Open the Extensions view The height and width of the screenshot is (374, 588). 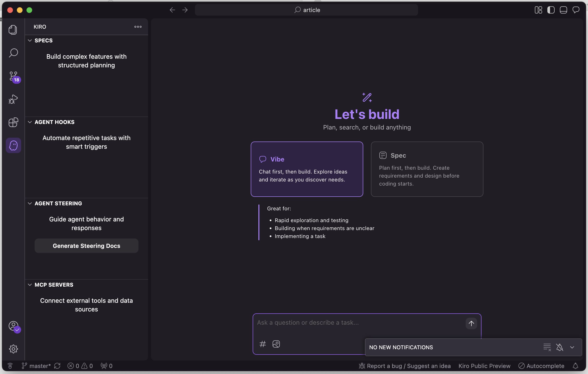pyautogui.click(x=13, y=122)
